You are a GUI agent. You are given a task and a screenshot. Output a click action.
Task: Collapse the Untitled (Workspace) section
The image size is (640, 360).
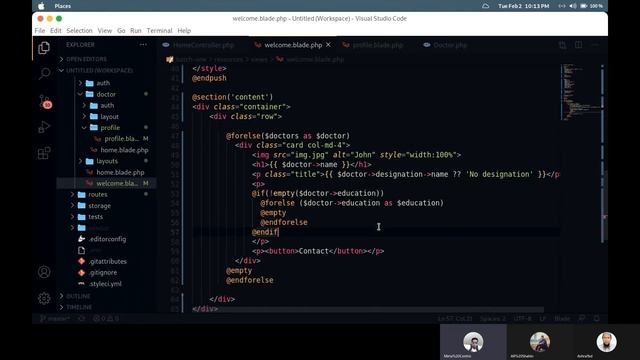coord(99,71)
